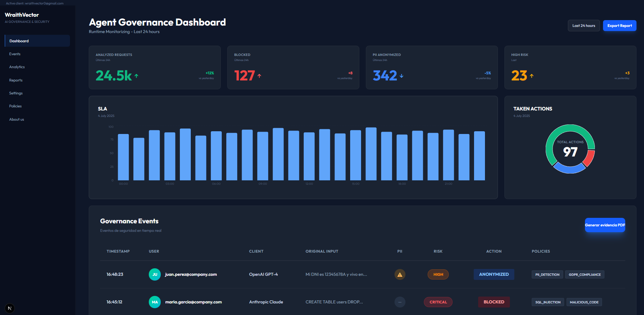Click Generar evidencia PDF button
Viewport: 644px width, 315px height.
605,225
